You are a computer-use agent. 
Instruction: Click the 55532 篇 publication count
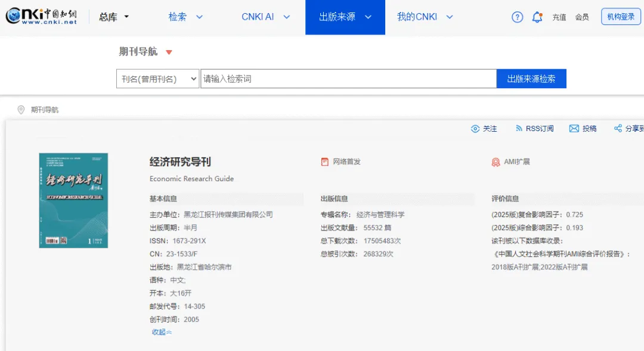coord(377,228)
